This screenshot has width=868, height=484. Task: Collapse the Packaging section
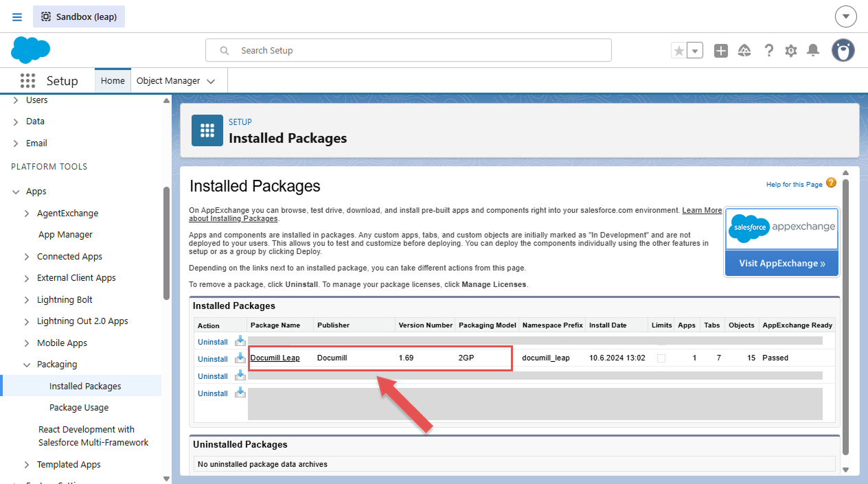(27, 365)
